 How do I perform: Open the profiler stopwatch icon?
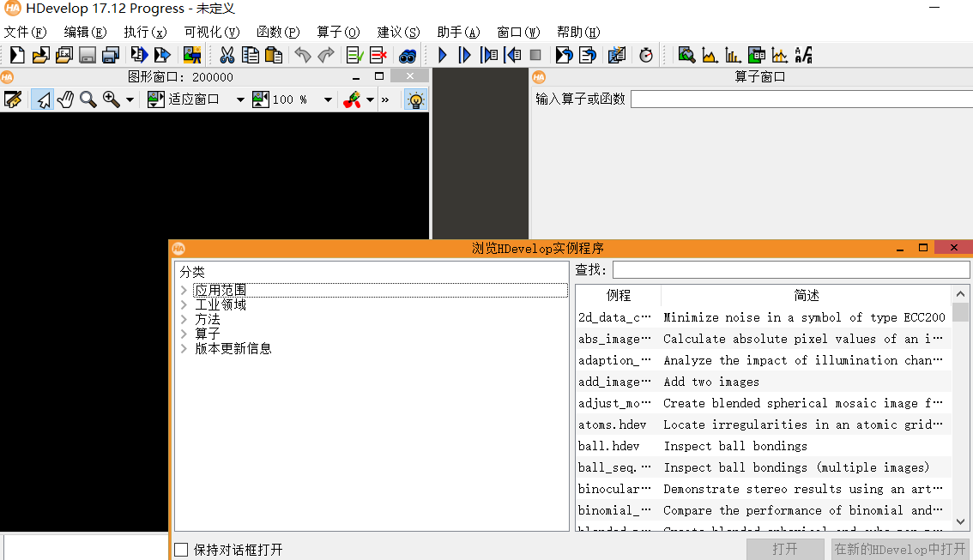645,55
